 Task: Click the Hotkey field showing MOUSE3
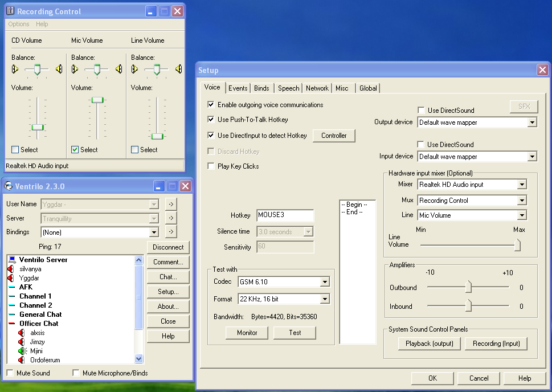coord(285,215)
